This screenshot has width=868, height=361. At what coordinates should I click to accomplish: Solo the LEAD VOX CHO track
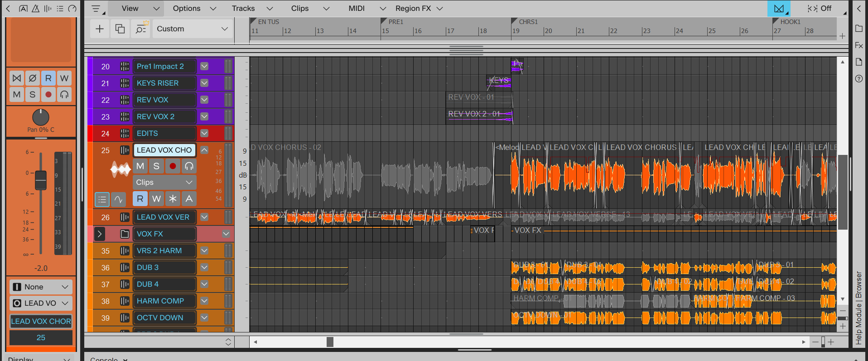[x=156, y=166]
